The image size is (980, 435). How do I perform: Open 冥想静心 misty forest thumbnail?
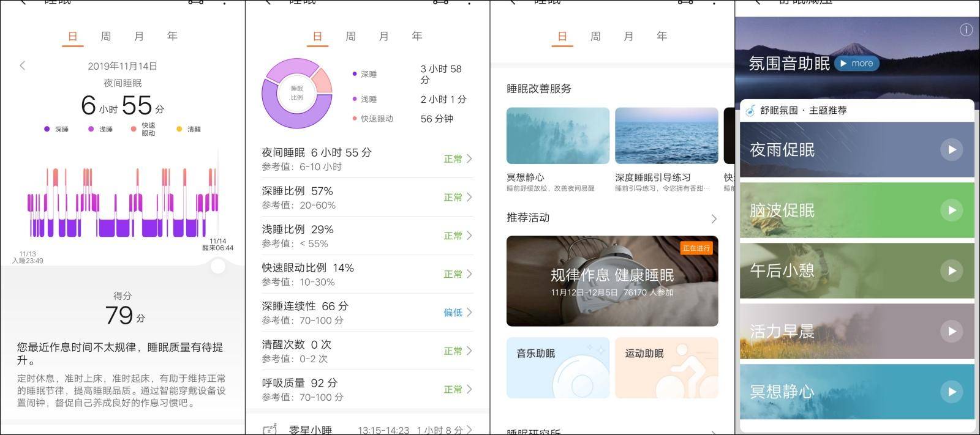coord(558,135)
